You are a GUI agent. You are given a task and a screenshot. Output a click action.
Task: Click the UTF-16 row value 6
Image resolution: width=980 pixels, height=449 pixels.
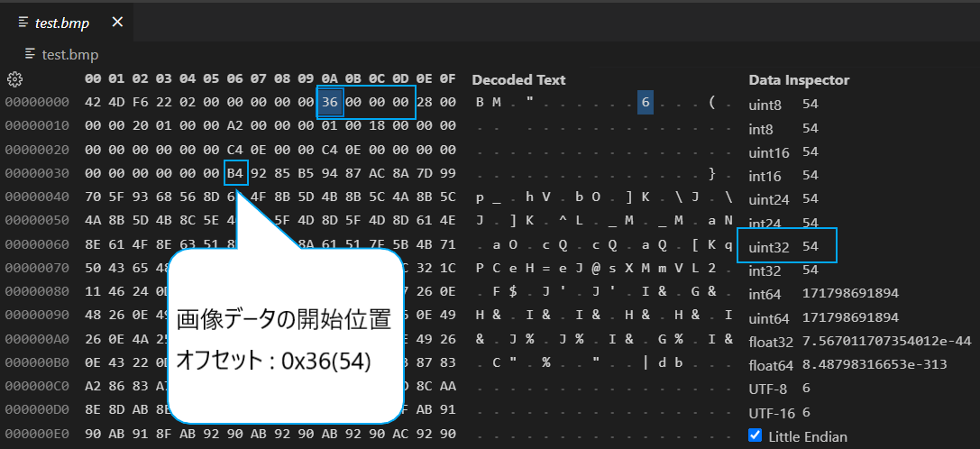807,413
